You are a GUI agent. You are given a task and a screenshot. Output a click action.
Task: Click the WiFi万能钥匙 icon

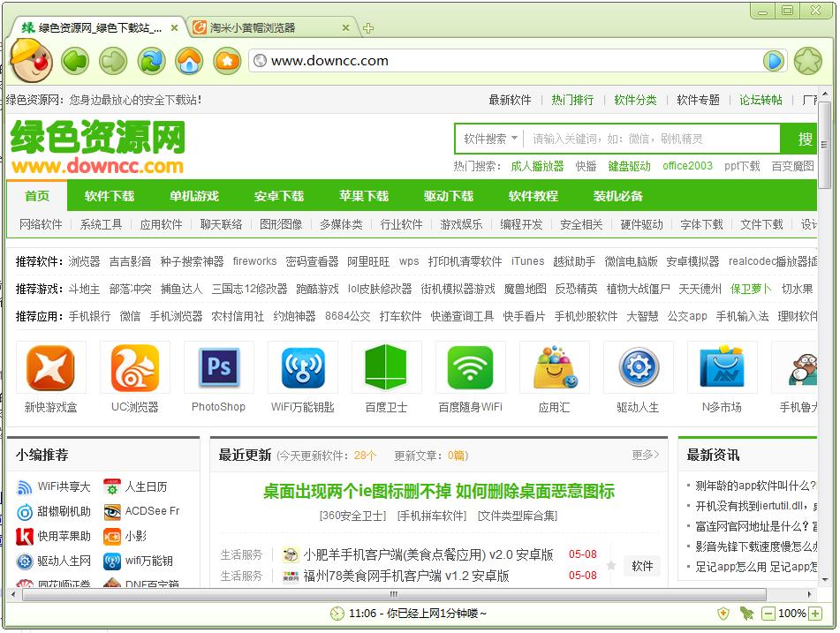coord(303,368)
